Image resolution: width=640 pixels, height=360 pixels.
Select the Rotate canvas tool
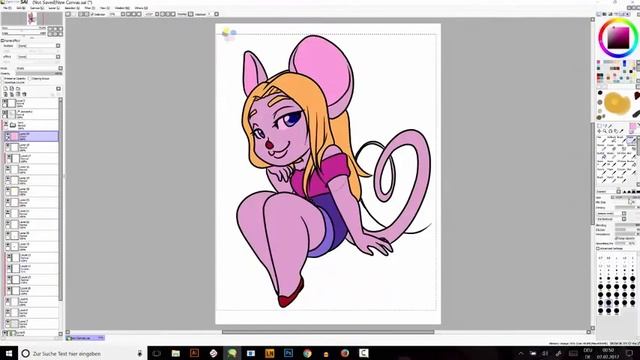(610, 131)
